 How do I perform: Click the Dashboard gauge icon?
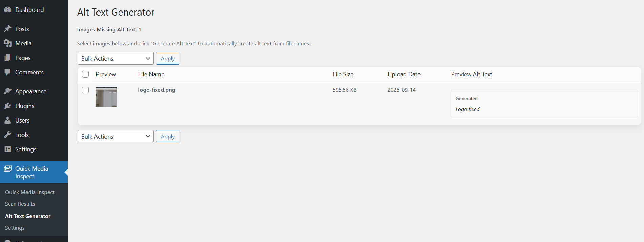coord(7,10)
